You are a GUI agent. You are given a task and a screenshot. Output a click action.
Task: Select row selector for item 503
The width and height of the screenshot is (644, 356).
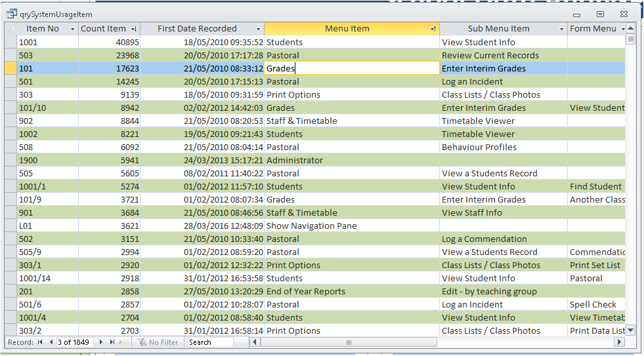11,55
